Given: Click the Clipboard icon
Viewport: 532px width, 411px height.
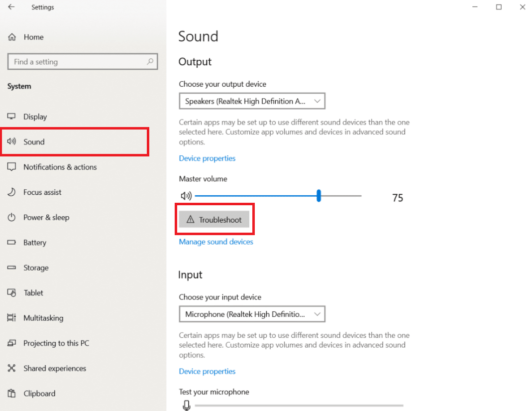Looking at the screenshot, I should coord(11,393).
